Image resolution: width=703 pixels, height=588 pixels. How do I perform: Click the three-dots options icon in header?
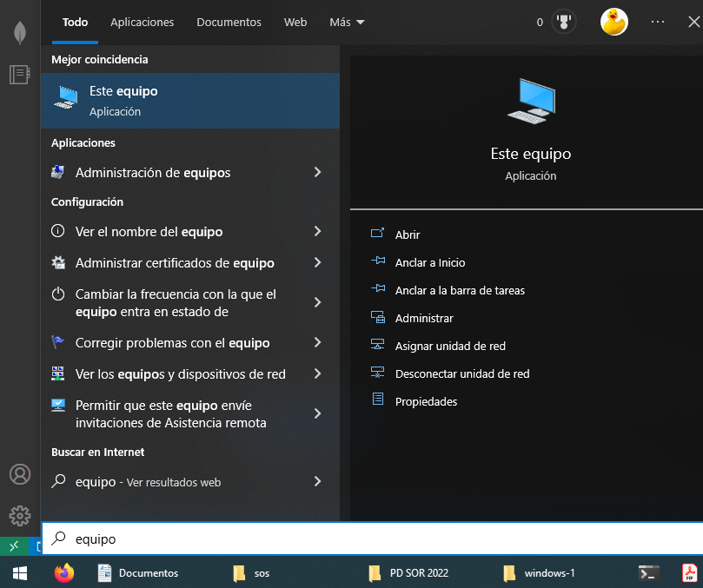pos(657,23)
